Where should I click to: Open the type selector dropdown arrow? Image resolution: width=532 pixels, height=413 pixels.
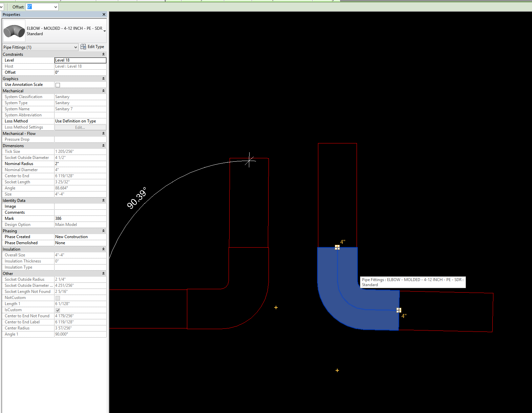[x=105, y=31]
